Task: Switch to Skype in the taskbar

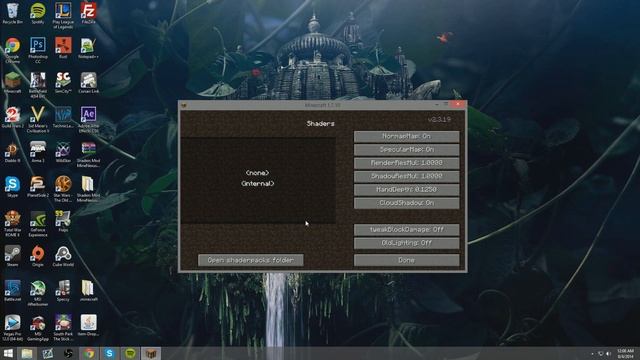Action: (x=109, y=353)
